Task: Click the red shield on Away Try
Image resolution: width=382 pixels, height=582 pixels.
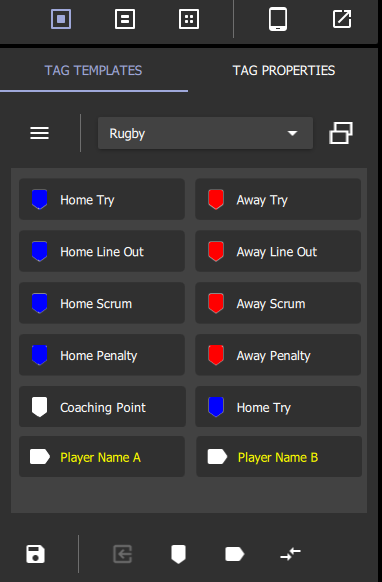Action: 216,199
